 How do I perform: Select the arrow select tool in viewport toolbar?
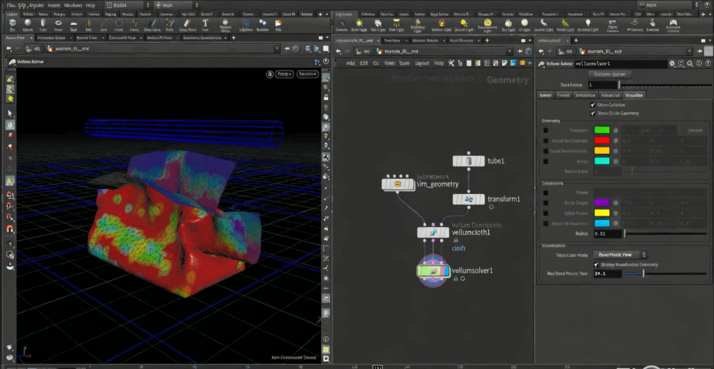pos(10,113)
